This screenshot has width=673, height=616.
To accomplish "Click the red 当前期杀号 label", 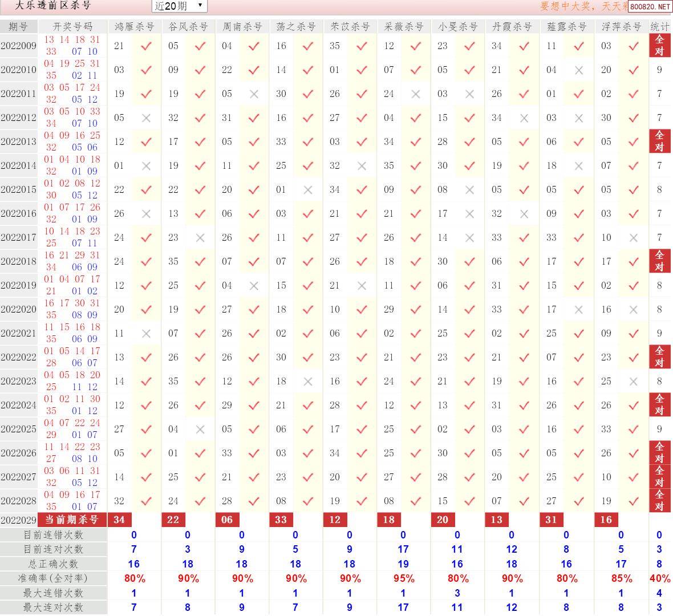I will [x=72, y=520].
